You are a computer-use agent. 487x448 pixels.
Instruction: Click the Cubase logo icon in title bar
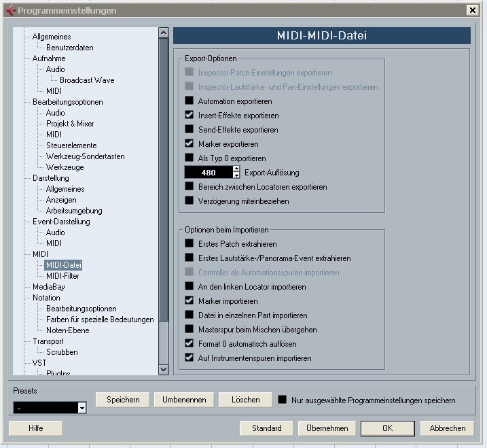coord(11,10)
